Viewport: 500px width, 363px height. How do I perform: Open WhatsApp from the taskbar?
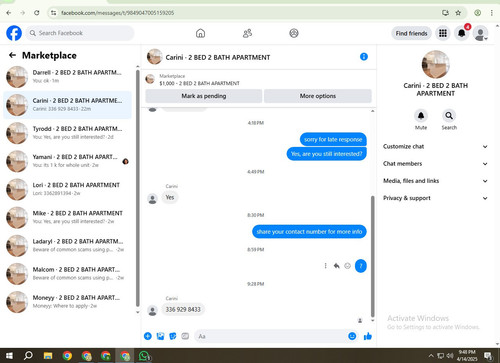[x=144, y=356]
